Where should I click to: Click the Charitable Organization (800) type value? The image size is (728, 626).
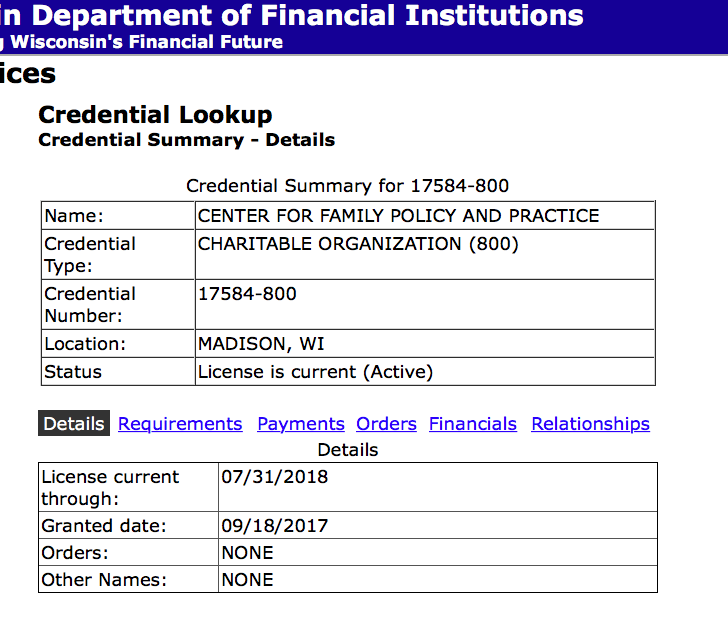tap(358, 244)
